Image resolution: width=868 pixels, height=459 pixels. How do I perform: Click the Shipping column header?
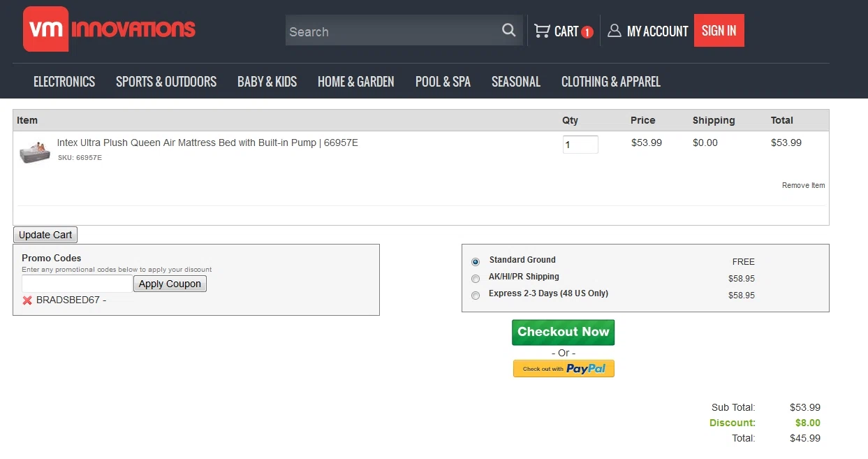(x=714, y=120)
